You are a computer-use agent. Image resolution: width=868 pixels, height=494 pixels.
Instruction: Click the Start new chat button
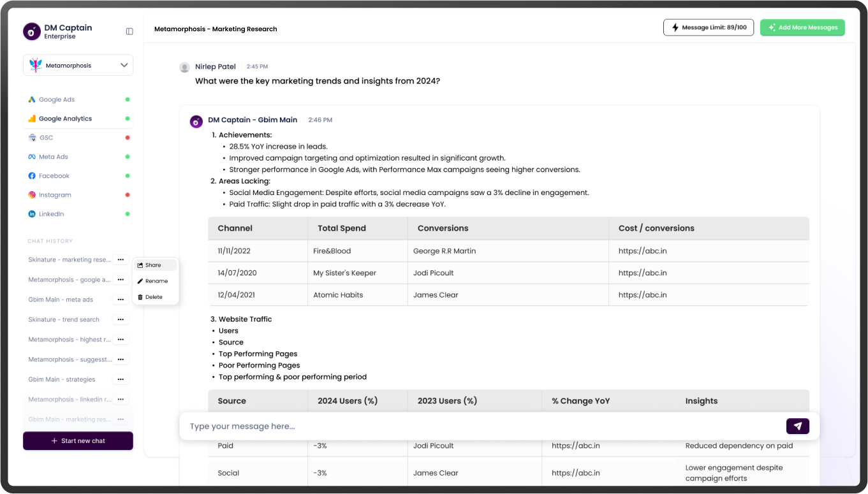pos(78,441)
